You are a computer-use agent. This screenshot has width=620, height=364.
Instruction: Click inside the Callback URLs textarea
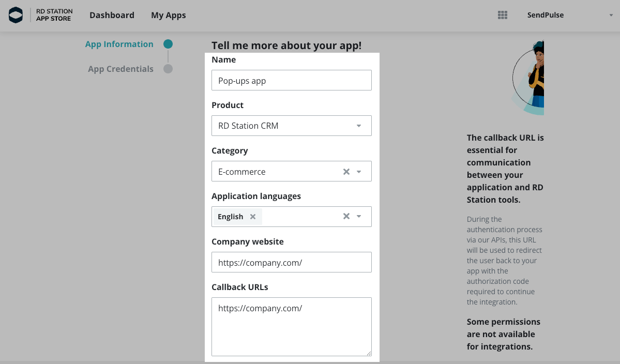point(291,327)
